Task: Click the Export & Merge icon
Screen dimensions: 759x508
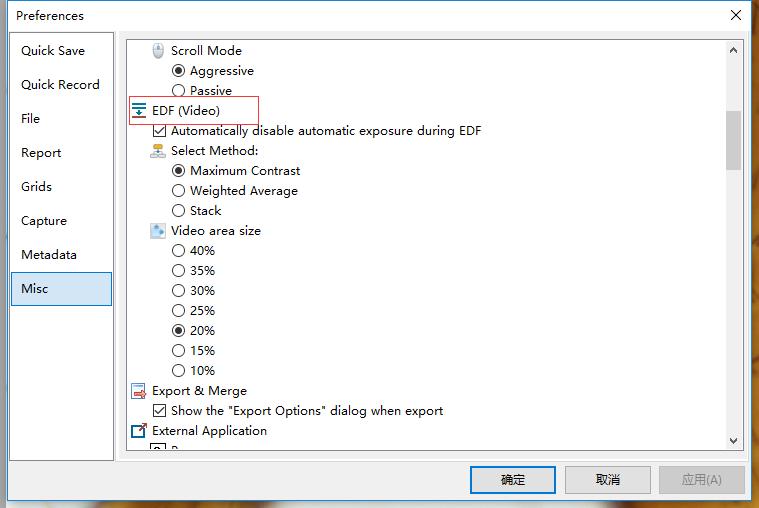Action: (139, 391)
